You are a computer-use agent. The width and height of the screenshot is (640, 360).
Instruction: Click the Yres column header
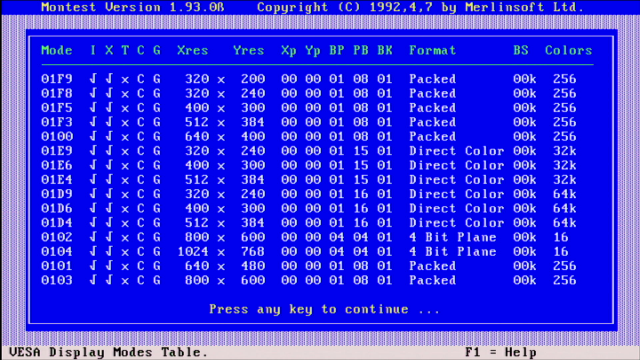click(x=249, y=50)
